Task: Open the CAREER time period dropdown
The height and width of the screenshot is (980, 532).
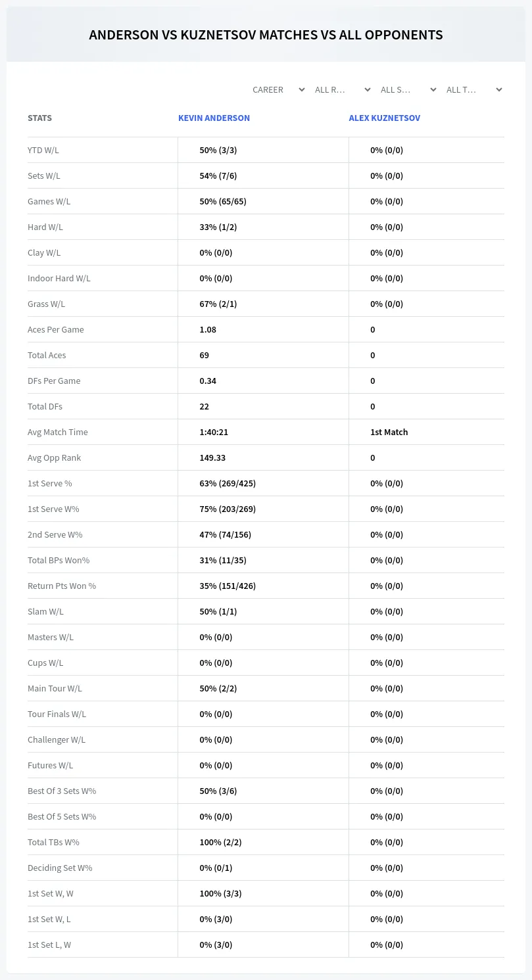Action: (278, 89)
